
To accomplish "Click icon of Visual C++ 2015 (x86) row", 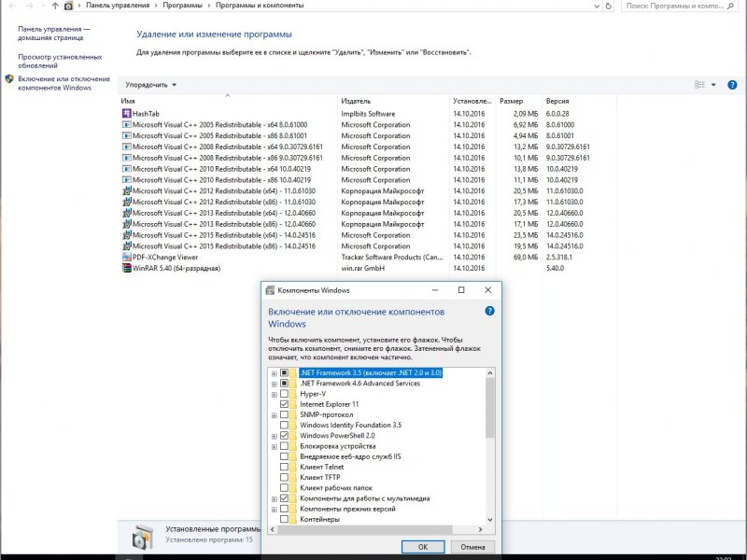I will point(126,245).
